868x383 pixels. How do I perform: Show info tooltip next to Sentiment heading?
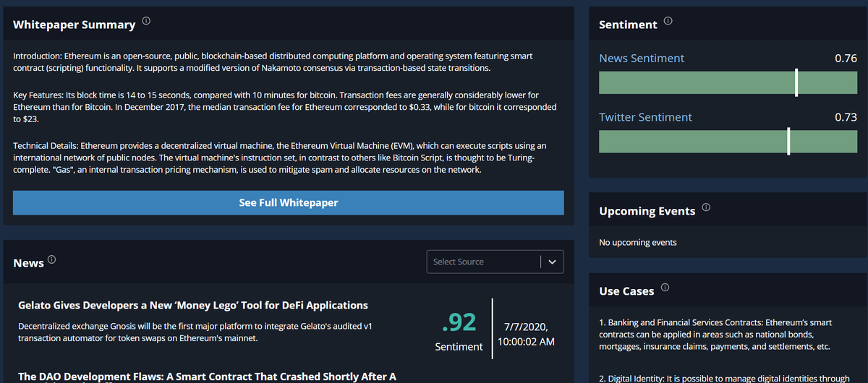coord(668,22)
